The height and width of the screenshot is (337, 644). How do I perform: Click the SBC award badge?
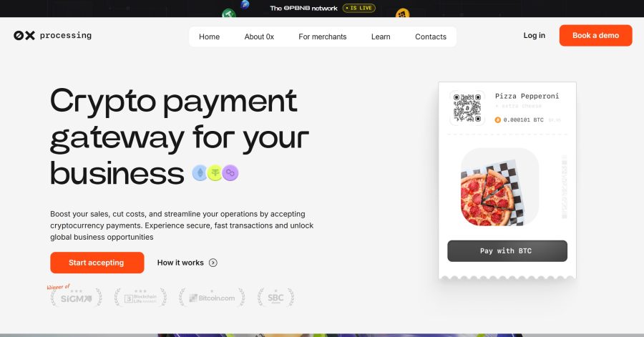(x=275, y=298)
